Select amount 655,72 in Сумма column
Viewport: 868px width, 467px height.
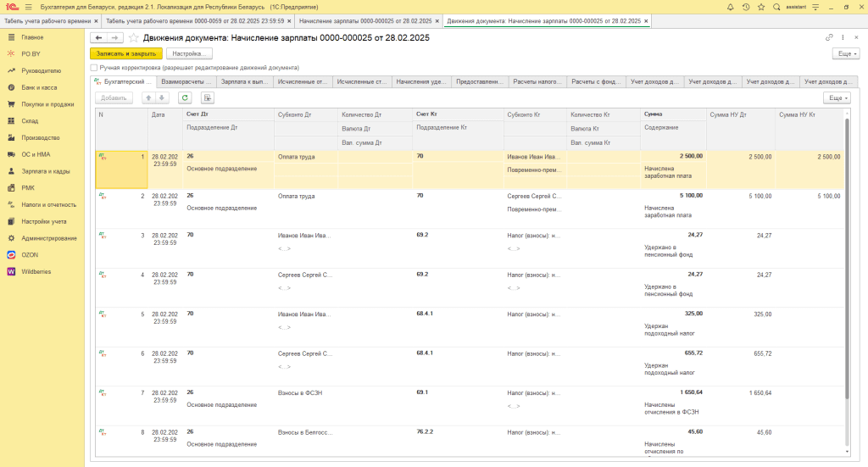693,353
